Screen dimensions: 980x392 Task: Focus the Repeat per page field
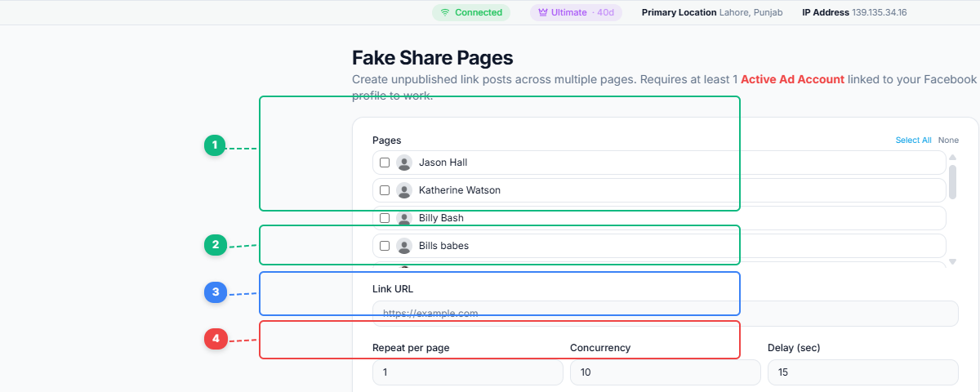467,372
